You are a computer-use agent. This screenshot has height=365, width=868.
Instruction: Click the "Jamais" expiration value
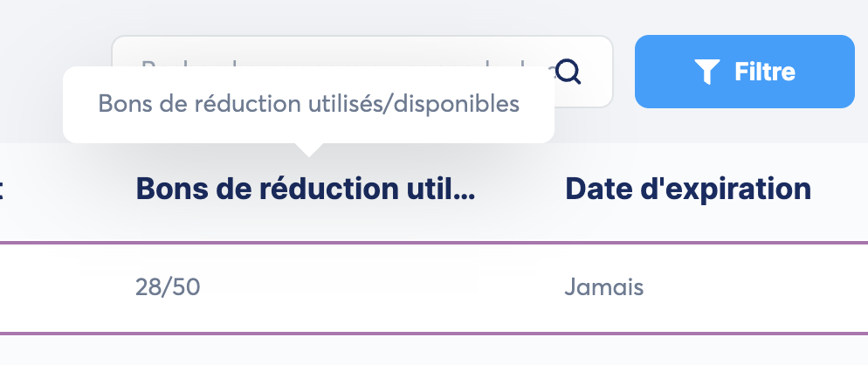point(604,287)
